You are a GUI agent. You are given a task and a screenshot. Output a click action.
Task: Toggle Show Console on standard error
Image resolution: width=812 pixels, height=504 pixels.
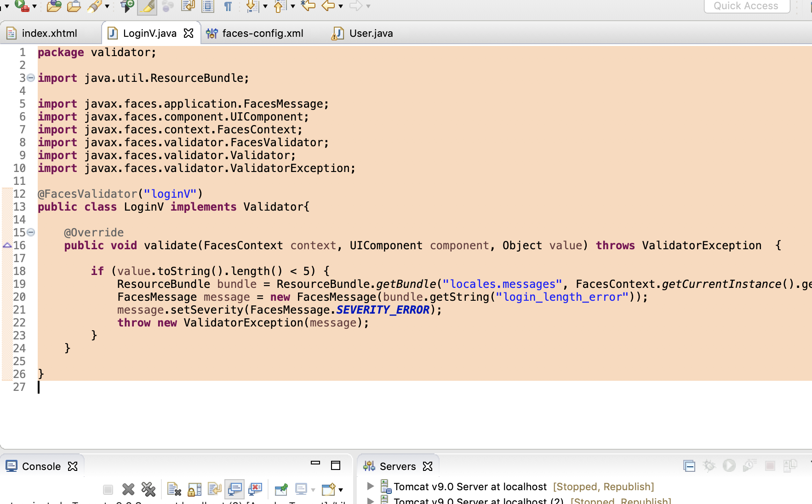pyautogui.click(x=255, y=489)
